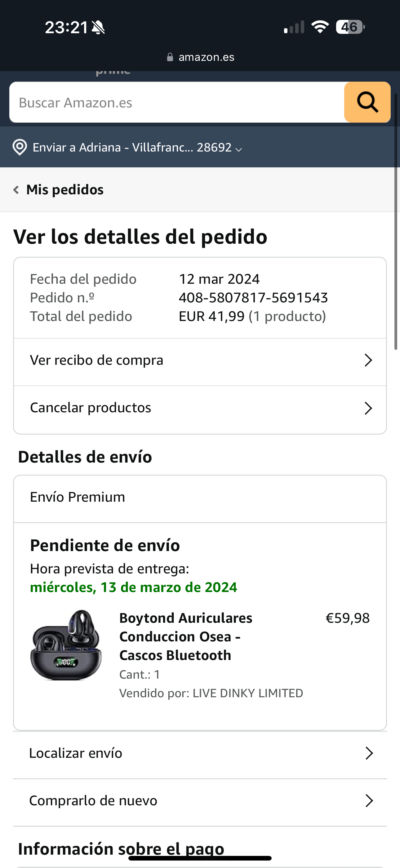The height and width of the screenshot is (868, 400).
Task: Go back to Mis pedidos
Action: click(64, 190)
